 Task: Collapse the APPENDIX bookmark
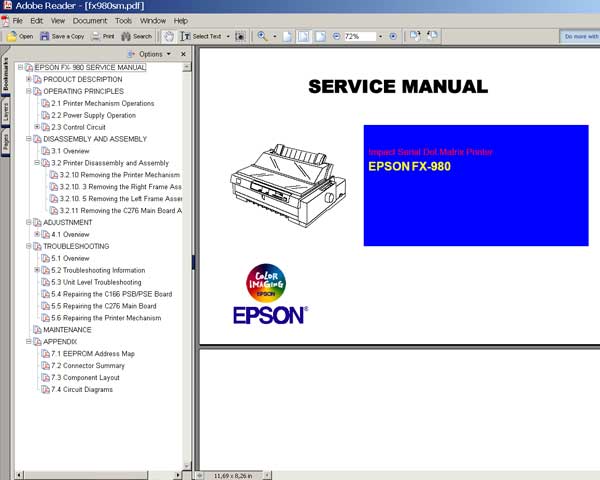pos(29,341)
